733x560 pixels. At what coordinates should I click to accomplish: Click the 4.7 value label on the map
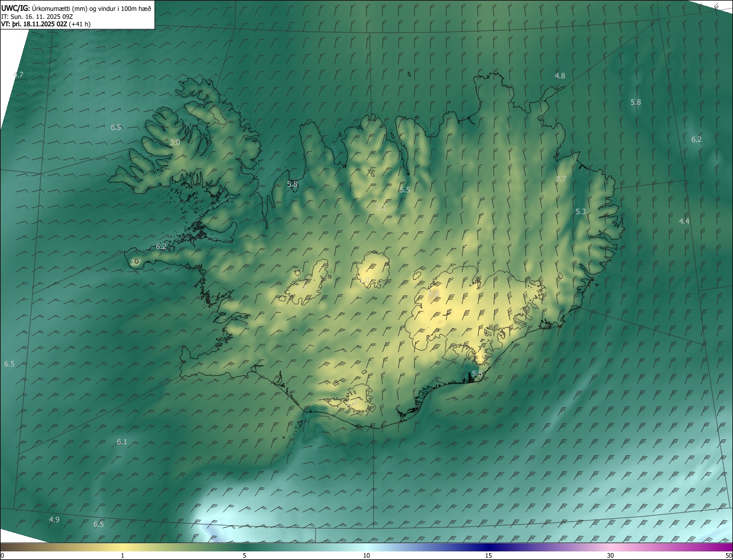click(19, 75)
